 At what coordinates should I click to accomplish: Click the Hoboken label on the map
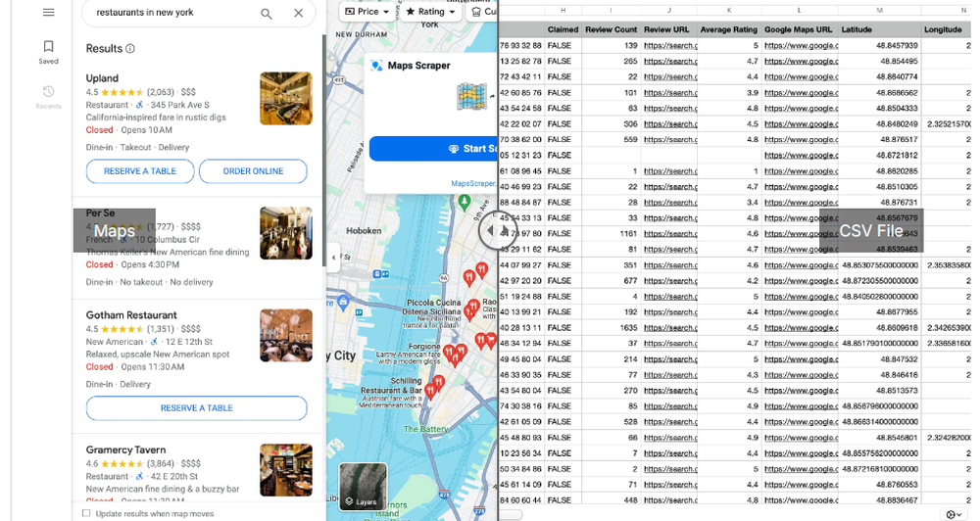(x=364, y=230)
